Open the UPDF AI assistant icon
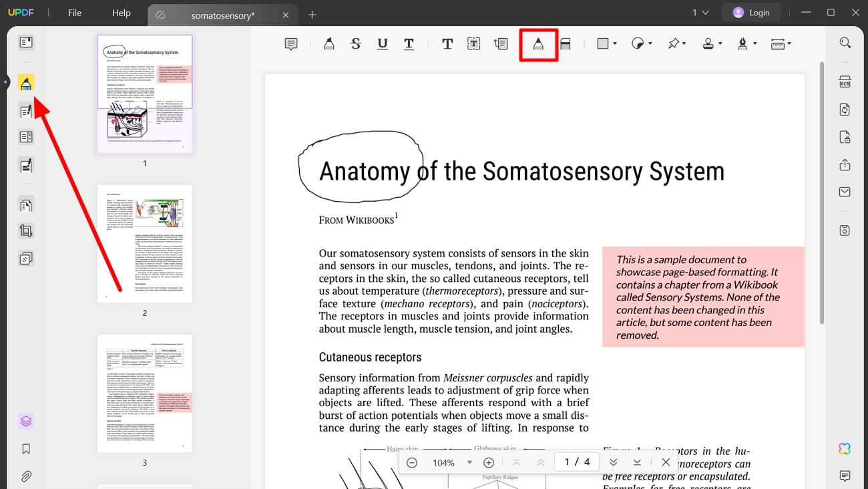The width and height of the screenshot is (868, 489). (x=845, y=449)
